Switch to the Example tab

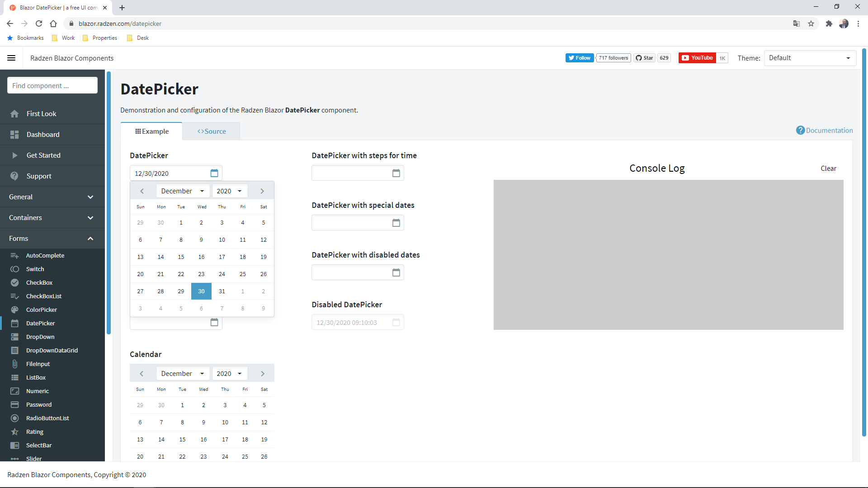(151, 131)
